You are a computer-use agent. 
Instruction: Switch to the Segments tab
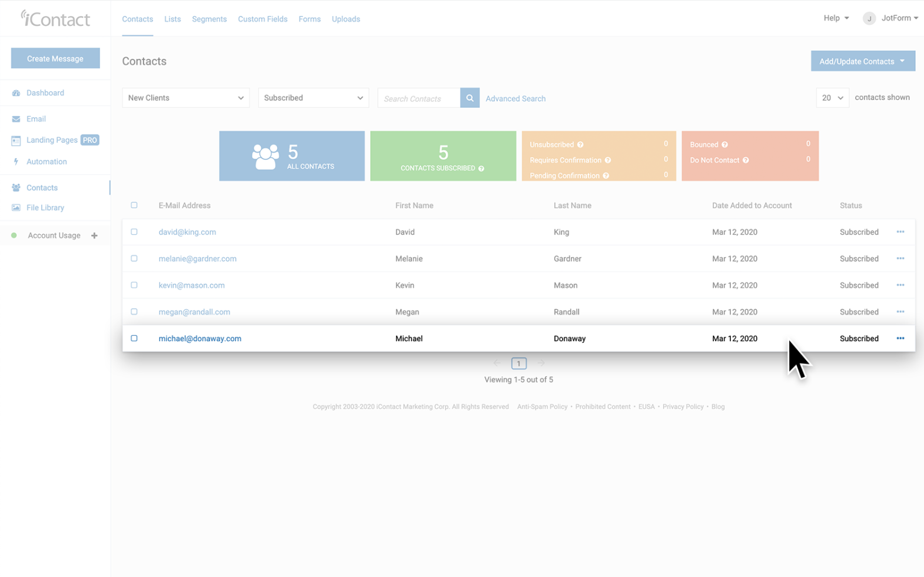[x=209, y=19]
